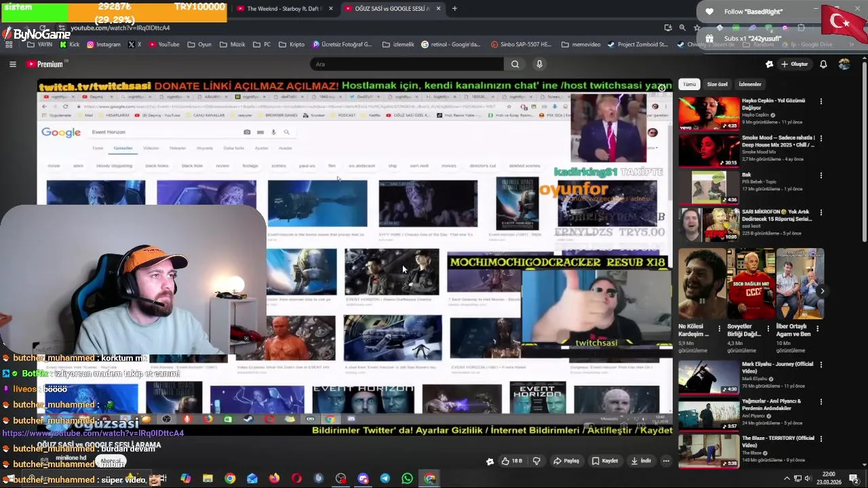
Task: Open the Bak video title
Action: pyautogui.click(x=747, y=174)
